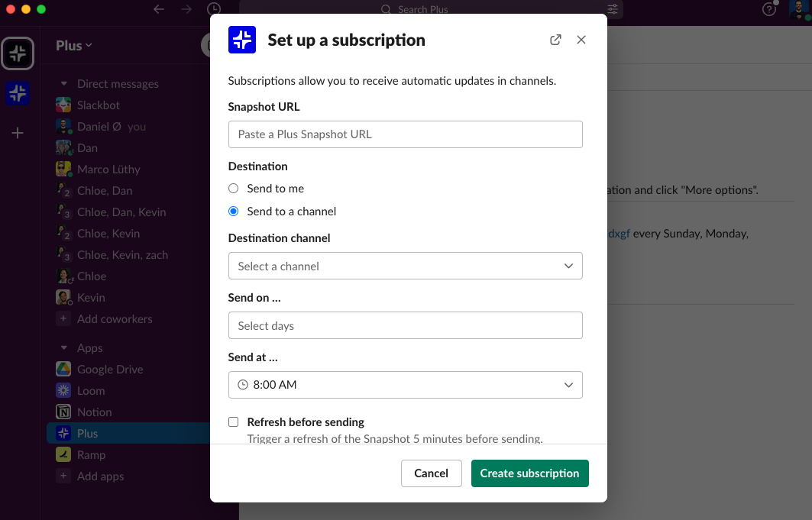Click the Plus icon in Apps list
This screenshot has height=520, width=812.
[x=63, y=434]
